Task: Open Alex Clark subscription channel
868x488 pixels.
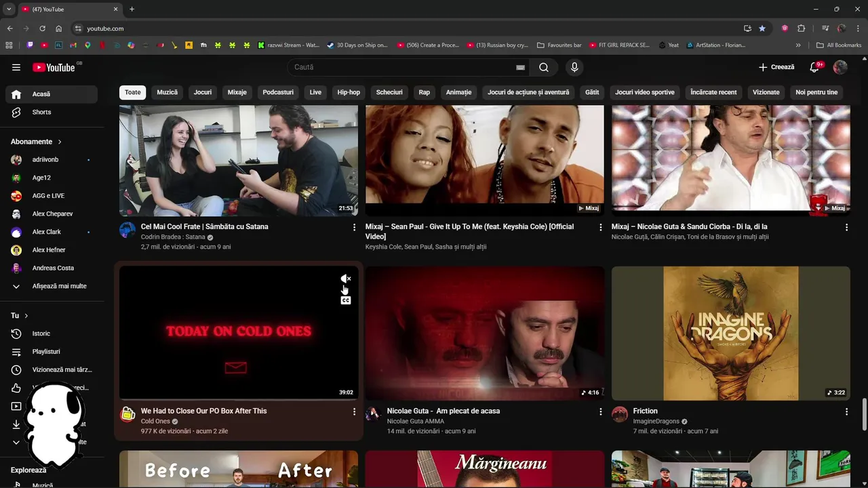Action: 52,232
